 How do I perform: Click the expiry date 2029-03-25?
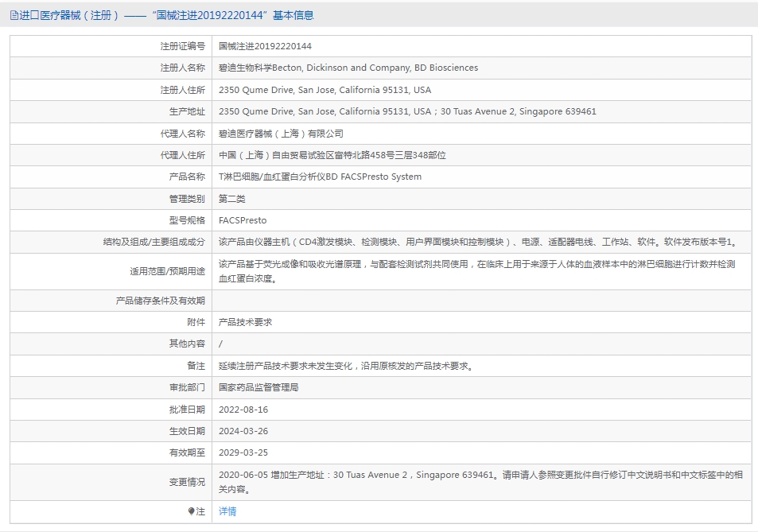coord(243,452)
